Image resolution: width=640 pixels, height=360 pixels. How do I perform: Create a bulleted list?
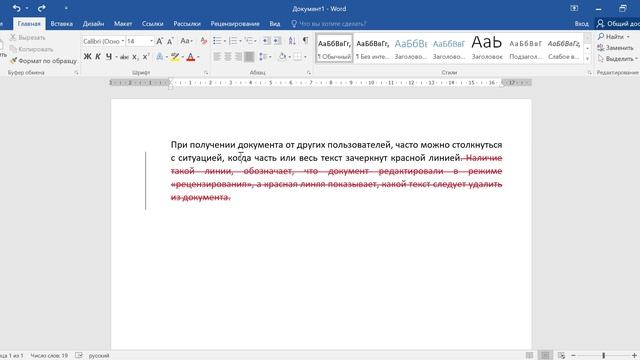pos(217,40)
